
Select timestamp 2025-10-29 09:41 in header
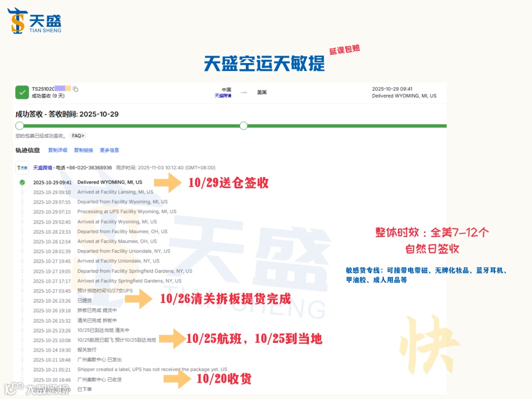point(392,89)
